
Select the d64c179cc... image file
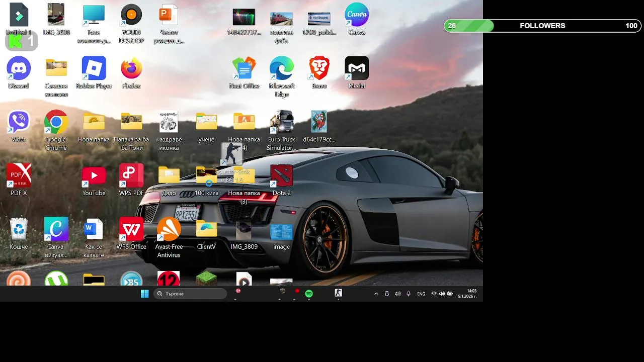pos(319,122)
